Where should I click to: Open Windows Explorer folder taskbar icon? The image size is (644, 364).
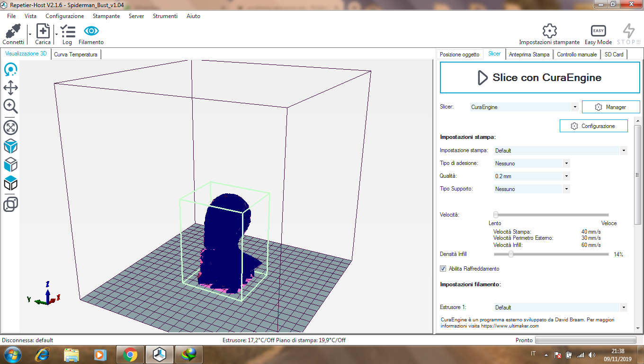pyautogui.click(x=72, y=355)
